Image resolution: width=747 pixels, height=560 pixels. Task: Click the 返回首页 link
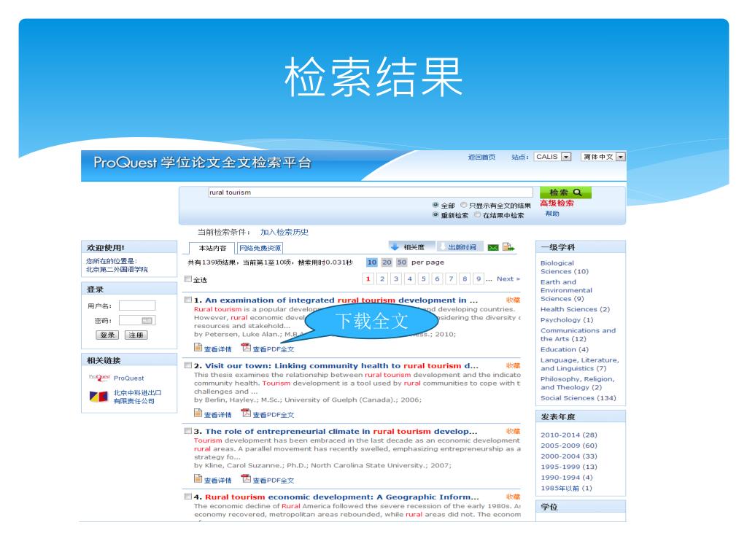click(481, 157)
